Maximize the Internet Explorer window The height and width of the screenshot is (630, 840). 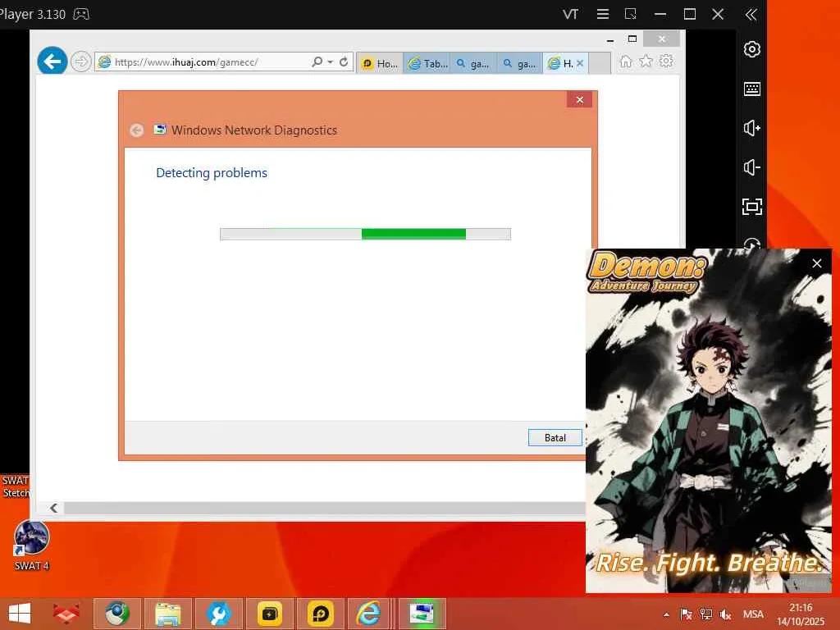pyautogui.click(x=632, y=39)
